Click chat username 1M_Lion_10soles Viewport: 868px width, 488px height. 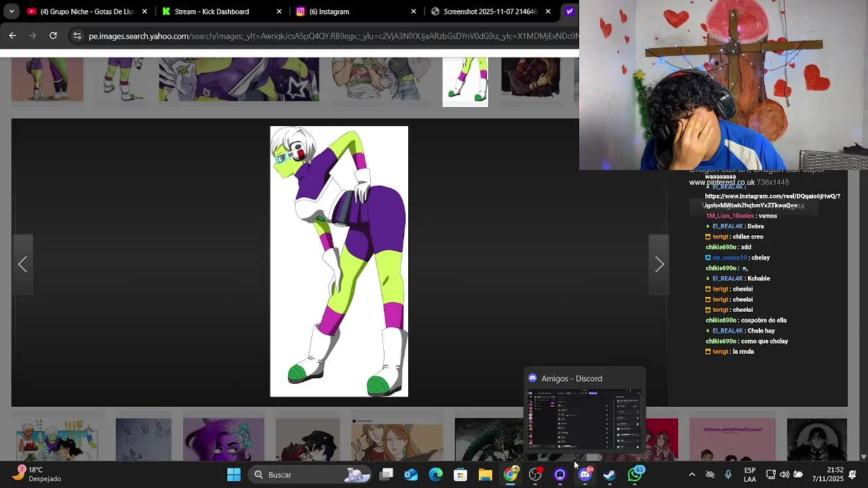[730, 216]
